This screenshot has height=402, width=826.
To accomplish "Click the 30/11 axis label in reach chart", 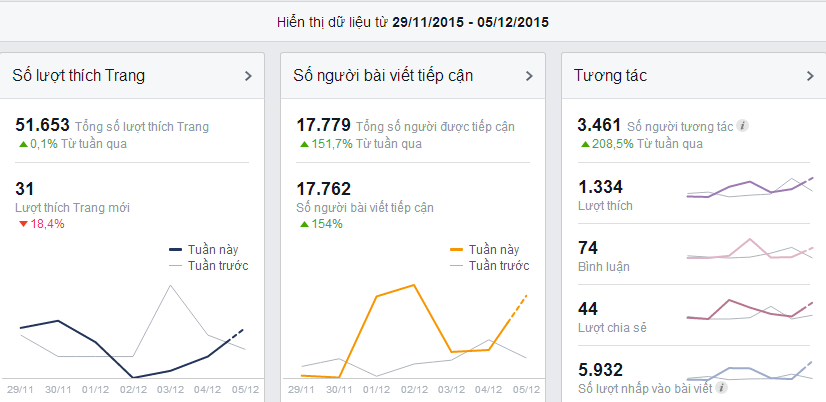I will [339, 390].
